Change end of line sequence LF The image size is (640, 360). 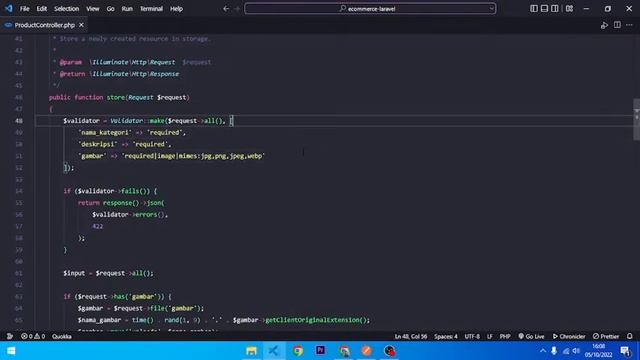pyautogui.click(x=489, y=336)
